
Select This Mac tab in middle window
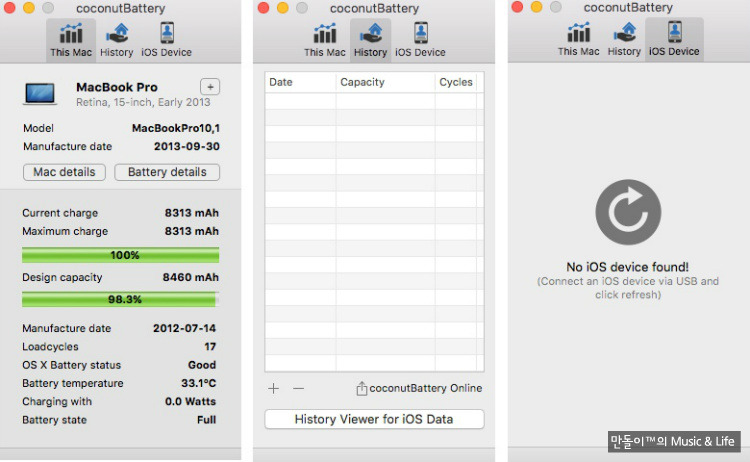coord(324,40)
